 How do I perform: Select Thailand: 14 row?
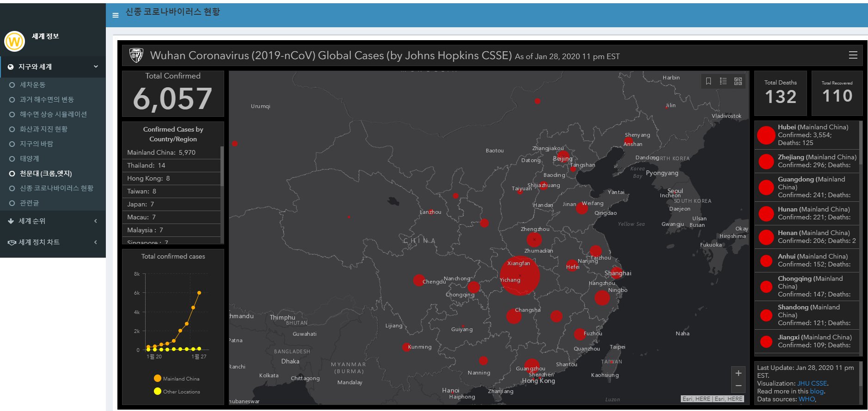pos(171,165)
